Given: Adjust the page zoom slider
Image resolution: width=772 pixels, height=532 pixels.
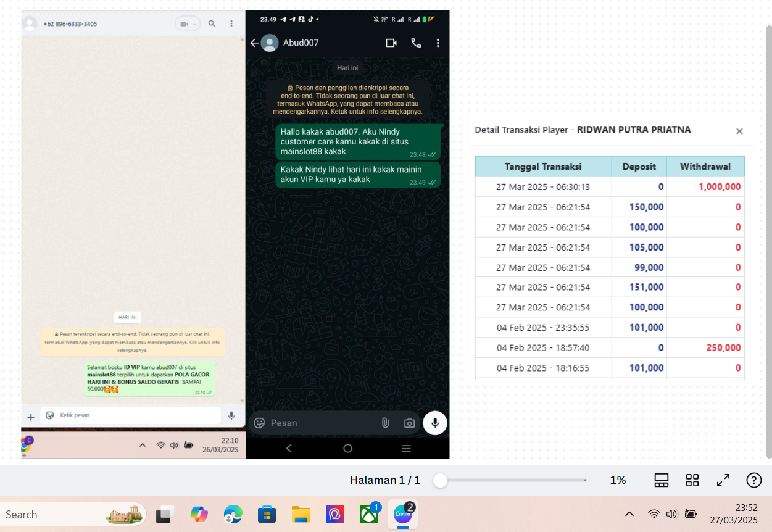Looking at the screenshot, I should (440, 481).
